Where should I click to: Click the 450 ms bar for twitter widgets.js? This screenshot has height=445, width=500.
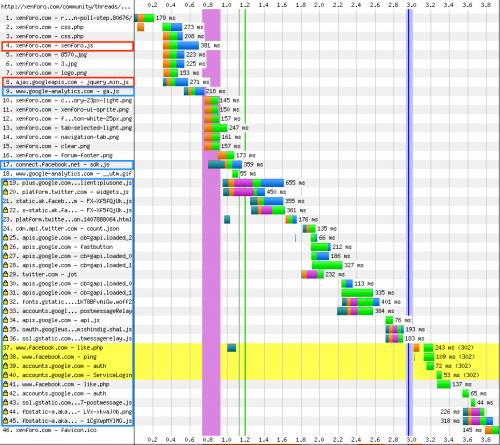pyautogui.click(x=244, y=192)
